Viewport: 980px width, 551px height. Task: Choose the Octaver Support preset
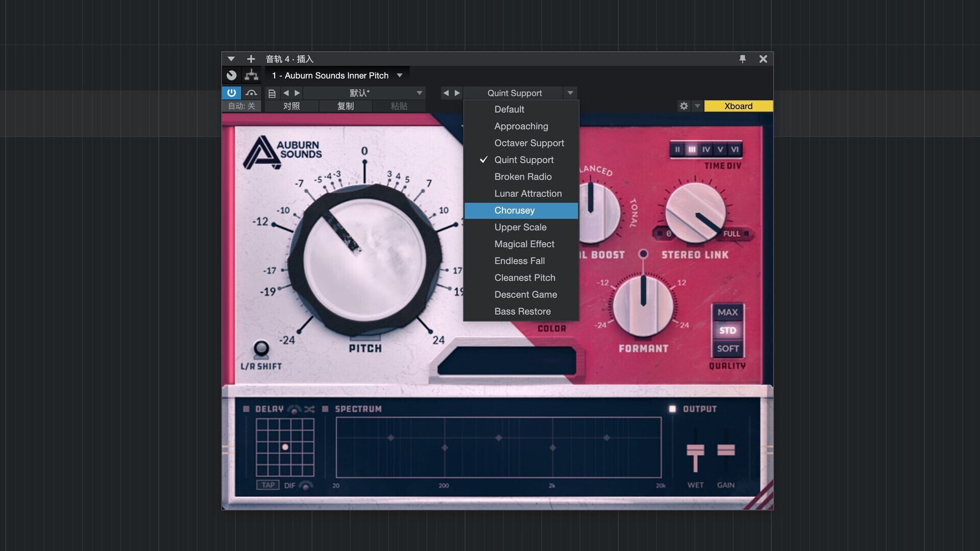coord(521,143)
